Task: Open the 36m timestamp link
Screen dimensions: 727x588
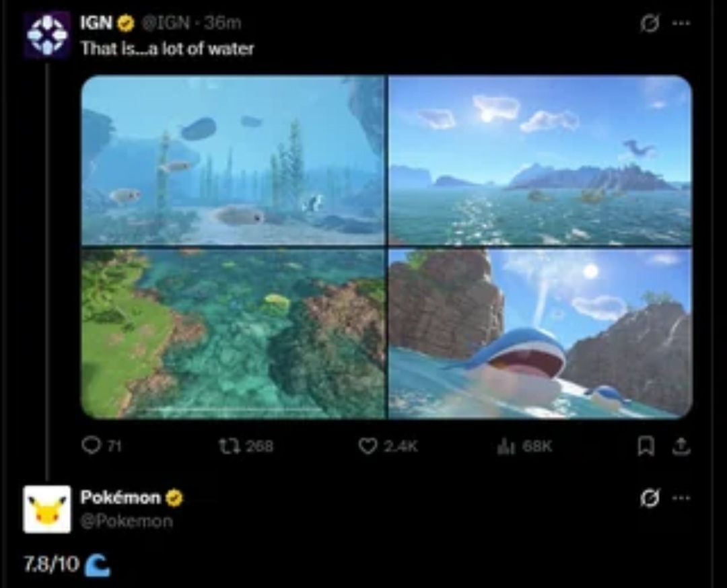Action: 223,23
